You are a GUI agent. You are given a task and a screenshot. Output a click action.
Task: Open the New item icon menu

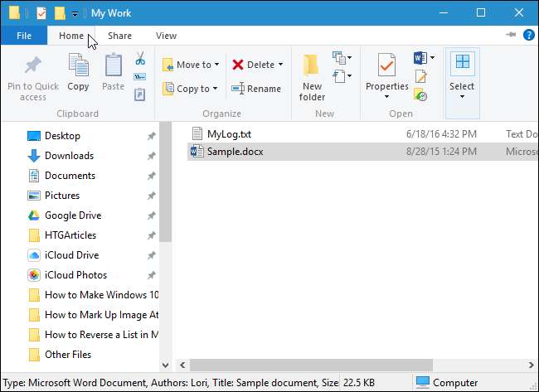(342, 58)
